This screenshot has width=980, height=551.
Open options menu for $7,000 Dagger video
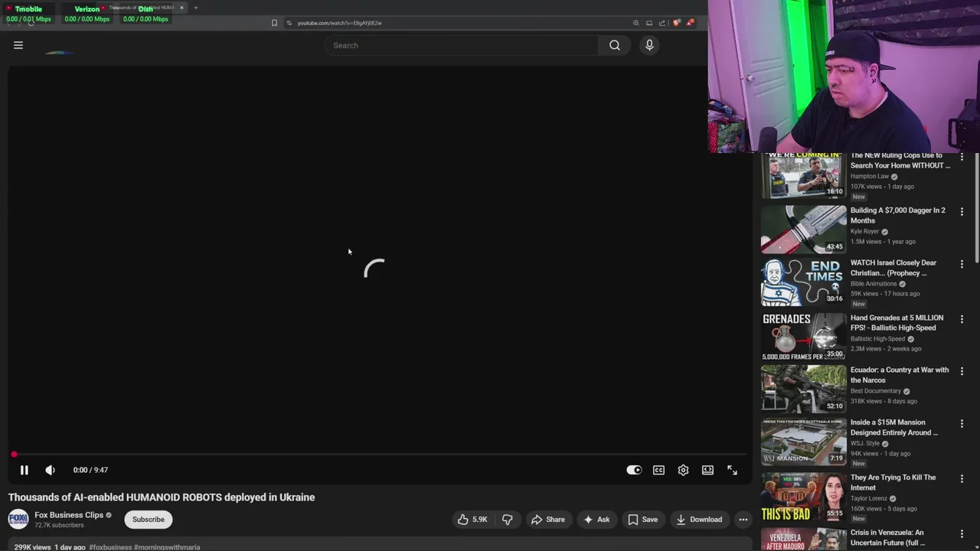tap(962, 211)
